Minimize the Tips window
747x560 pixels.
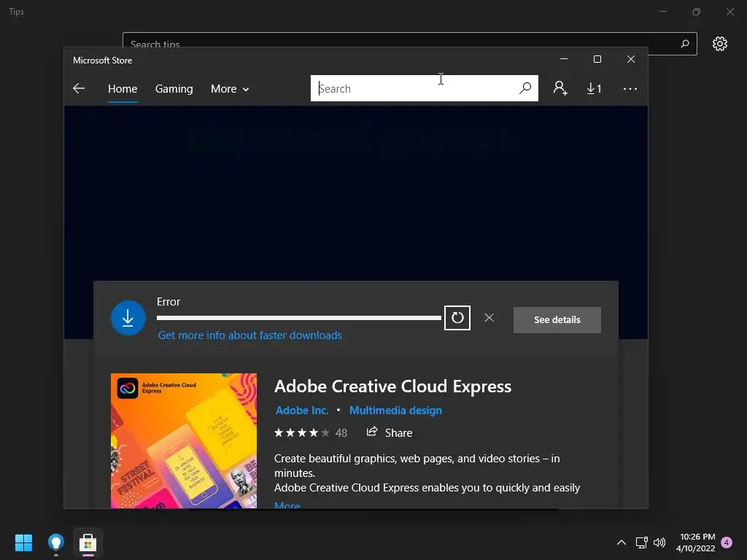pyautogui.click(x=662, y=12)
